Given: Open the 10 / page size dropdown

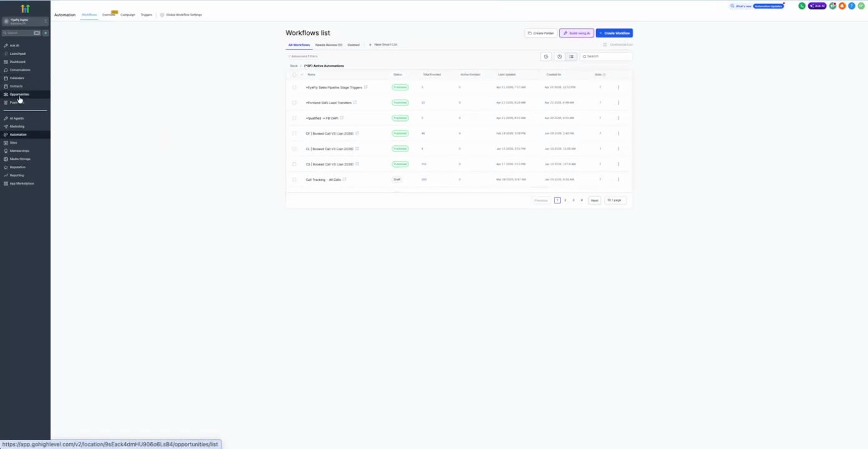Looking at the screenshot, I should [615, 200].
